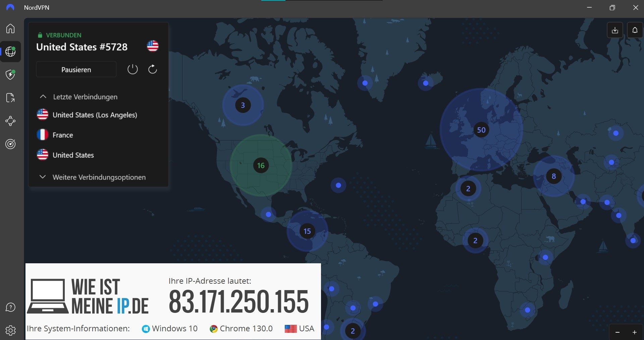Open the Meshnet nodes icon
This screenshot has height=340, width=644.
(x=10, y=121)
